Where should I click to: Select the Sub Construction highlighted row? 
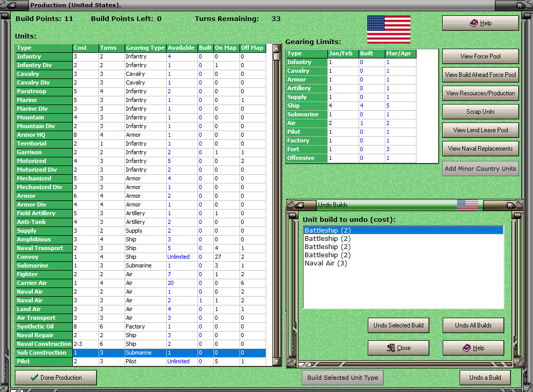coord(141,353)
